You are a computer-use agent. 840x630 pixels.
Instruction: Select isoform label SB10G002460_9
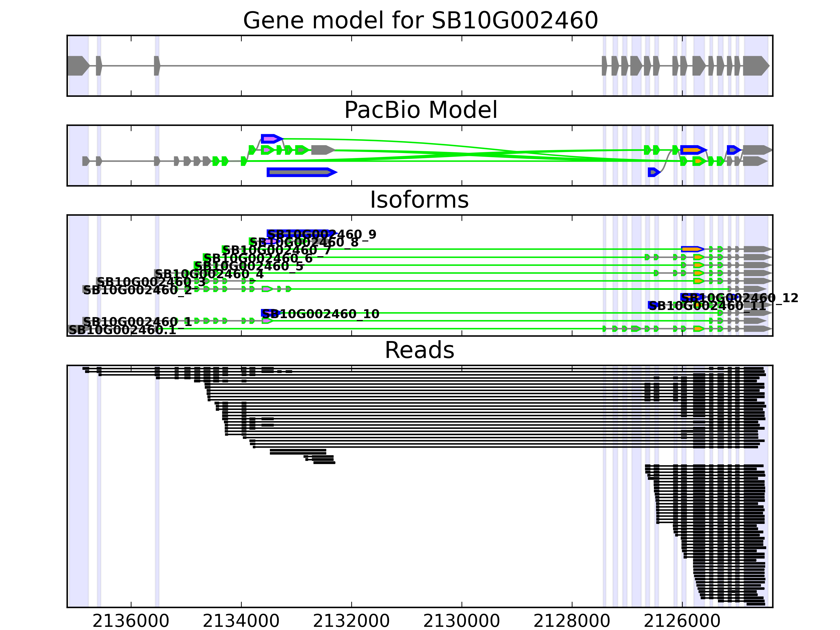[322, 234]
